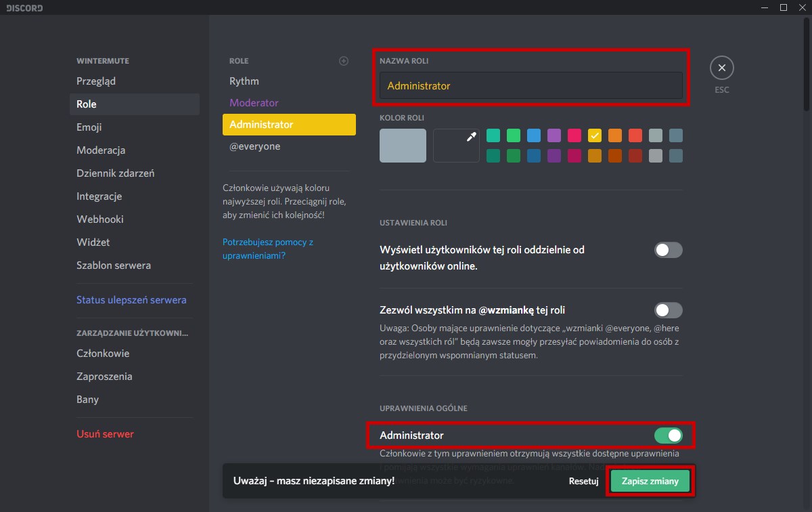812x512 pixels.
Task: Open Webhooki settings section
Action: click(x=135, y=219)
